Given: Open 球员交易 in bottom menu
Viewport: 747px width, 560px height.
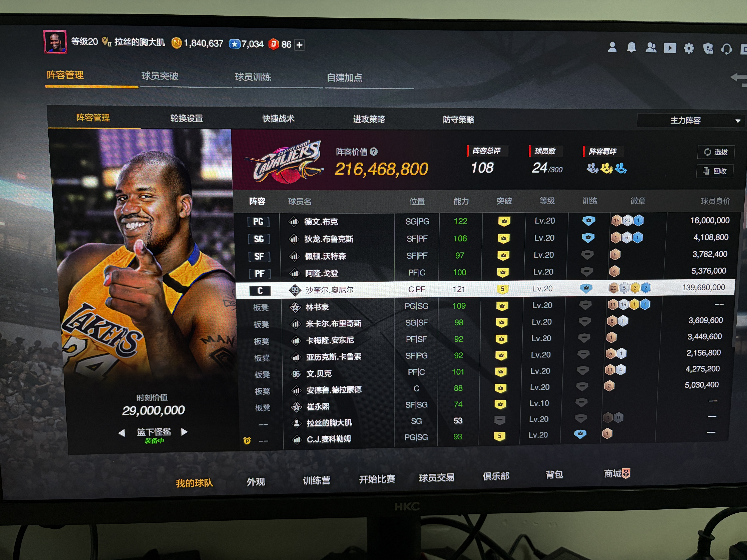Looking at the screenshot, I should (437, 478).
